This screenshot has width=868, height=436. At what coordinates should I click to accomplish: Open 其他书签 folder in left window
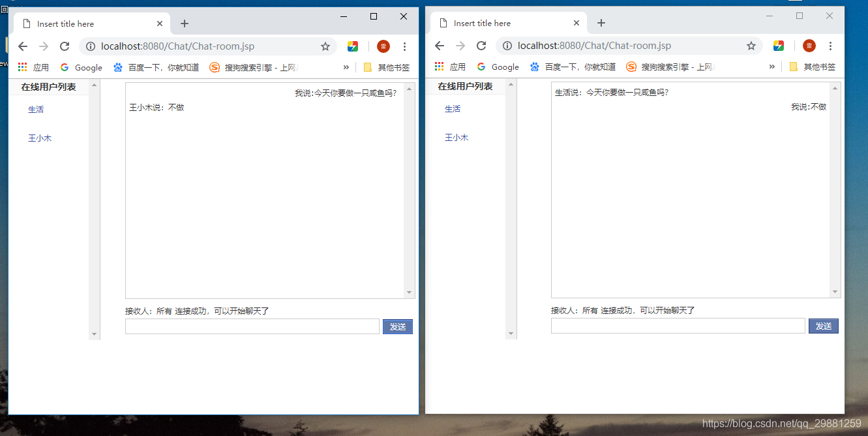click(x=387, y=67)
